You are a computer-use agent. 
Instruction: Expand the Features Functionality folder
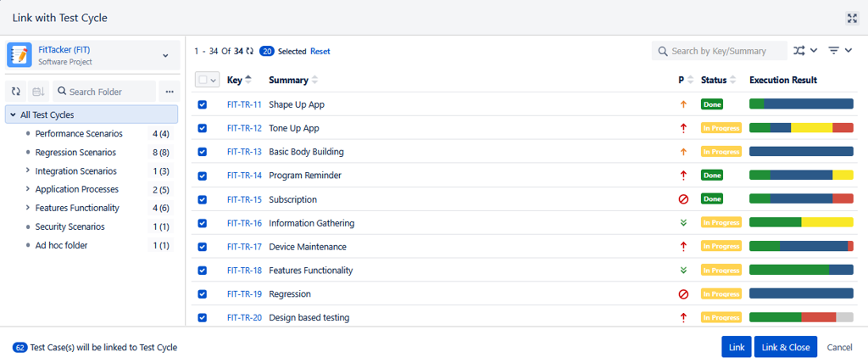coord(28,208)
